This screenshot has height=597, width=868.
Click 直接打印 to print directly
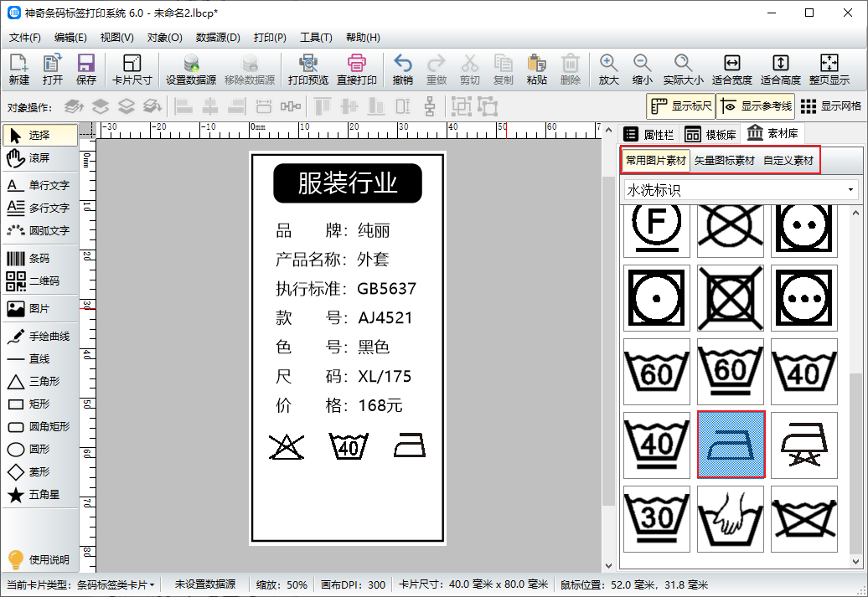click(357, 69)
